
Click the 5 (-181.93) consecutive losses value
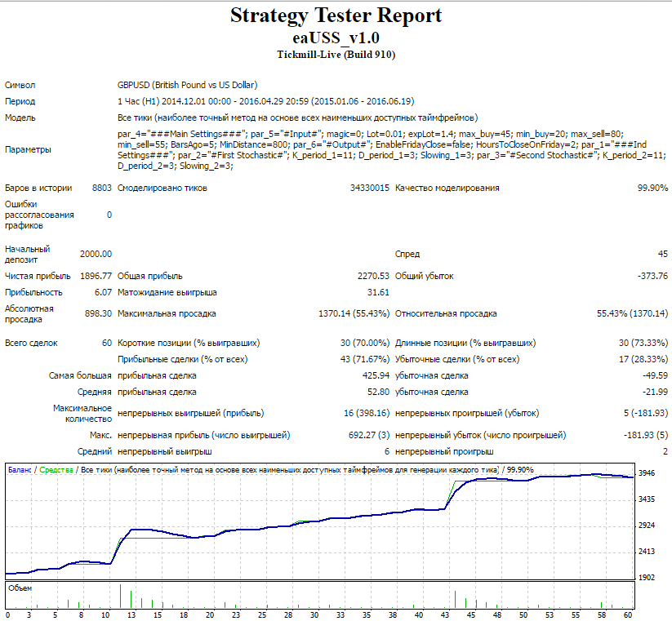point(645,413)
